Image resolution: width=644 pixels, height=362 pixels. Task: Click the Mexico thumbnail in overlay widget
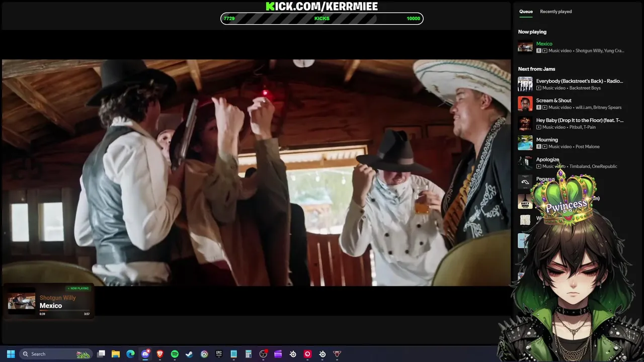pos(22,302)
